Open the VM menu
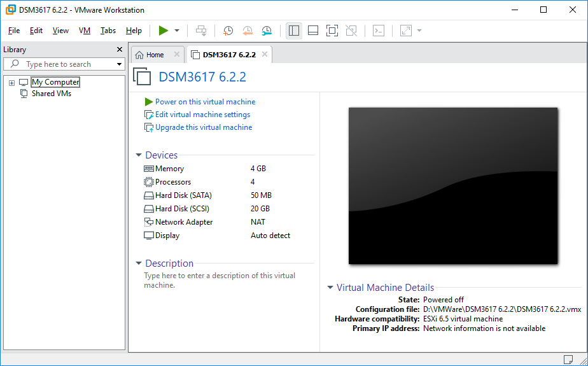Viewport: 588px width, 366px height. [x=85, y=31]
